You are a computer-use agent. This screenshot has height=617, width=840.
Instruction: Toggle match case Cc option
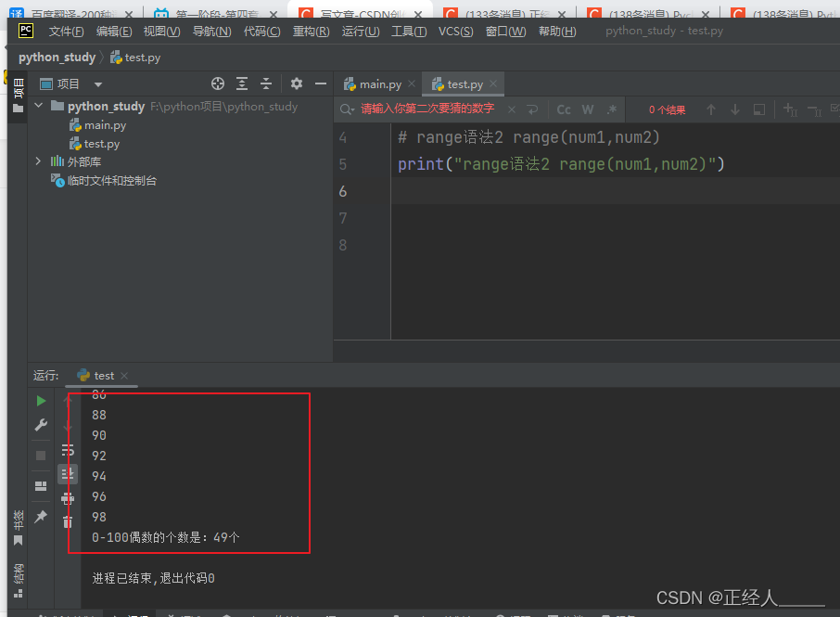(564, 109)
